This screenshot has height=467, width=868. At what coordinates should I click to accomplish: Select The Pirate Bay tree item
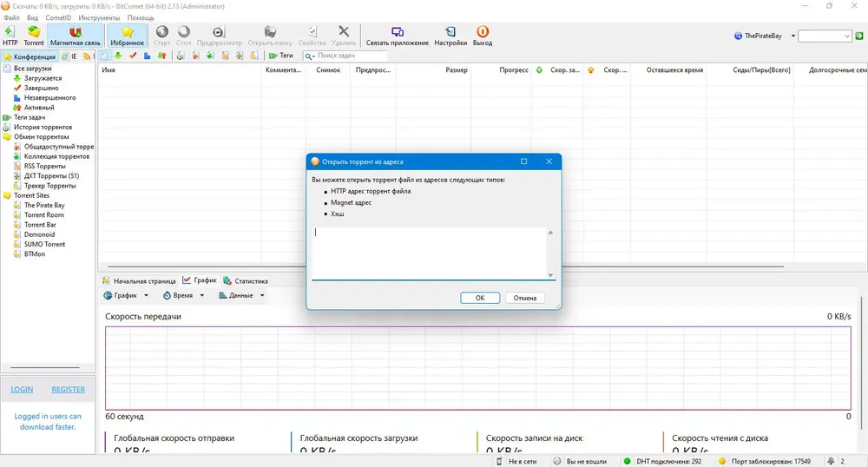[x=44, y=205]
